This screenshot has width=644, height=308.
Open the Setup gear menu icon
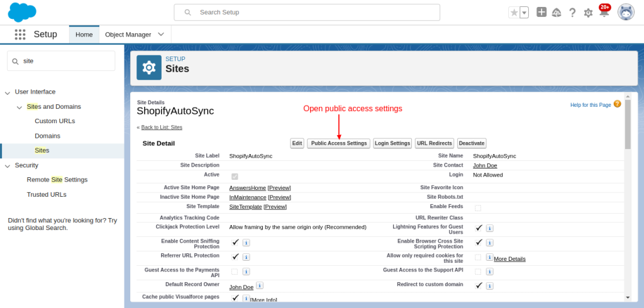[588, 13]
